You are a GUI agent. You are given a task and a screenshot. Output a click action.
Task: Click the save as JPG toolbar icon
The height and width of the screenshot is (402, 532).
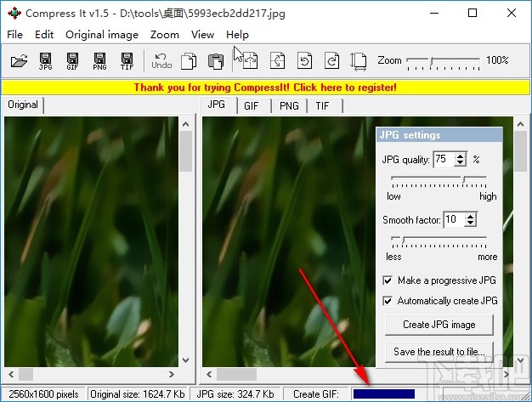tap(46, 60)
